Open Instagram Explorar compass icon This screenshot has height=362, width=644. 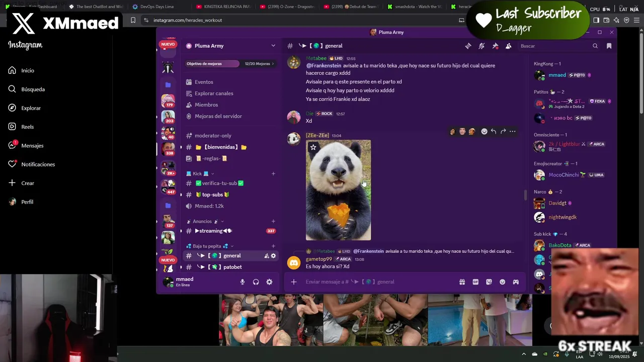pos(12,108)
